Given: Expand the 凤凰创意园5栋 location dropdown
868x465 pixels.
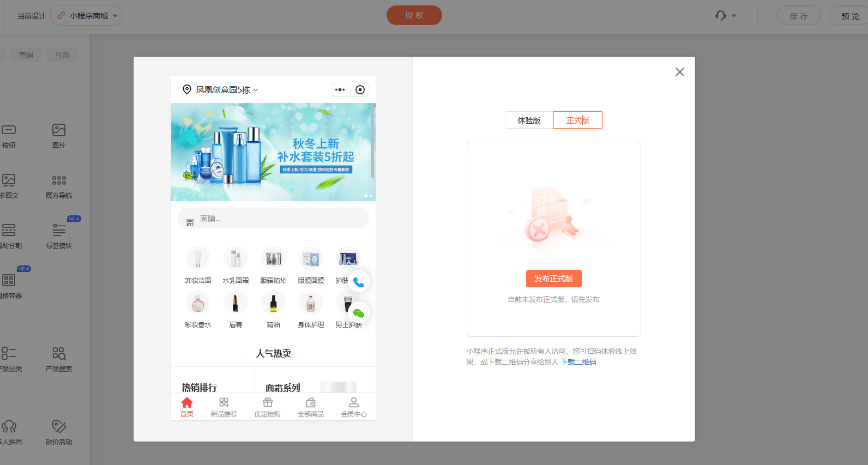Looking at the screenshot, I should point(227,89).
